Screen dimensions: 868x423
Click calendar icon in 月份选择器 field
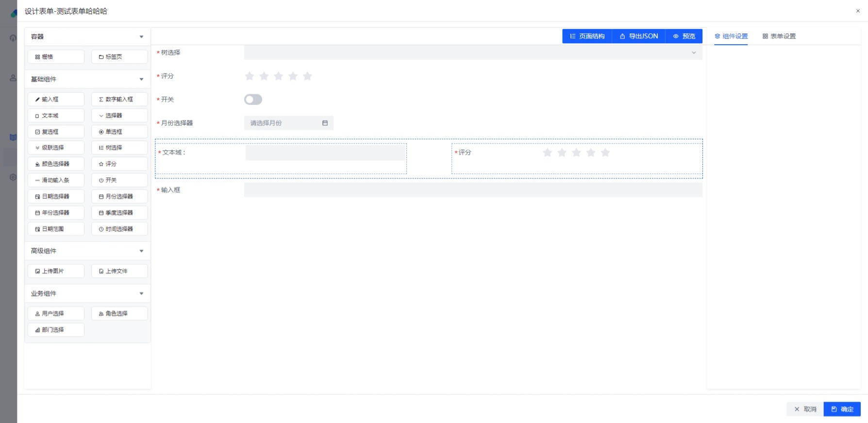click(x=325, y=123)
